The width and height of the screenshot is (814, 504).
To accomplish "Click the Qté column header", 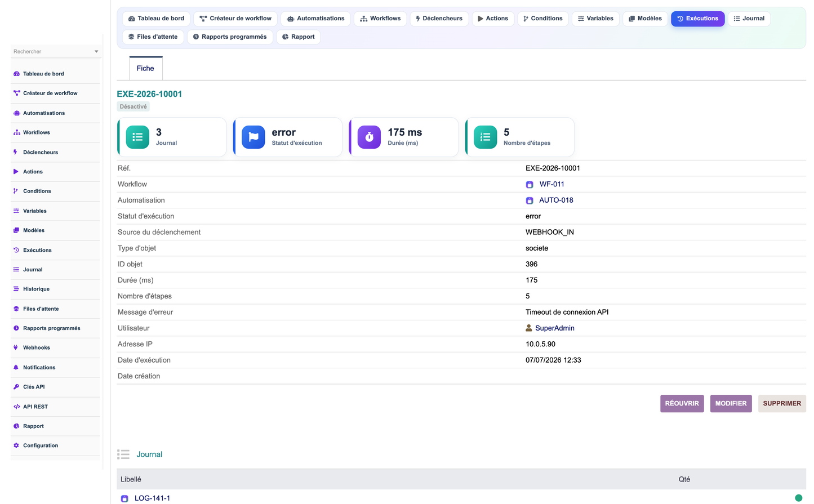I will [x=684, y=479].
